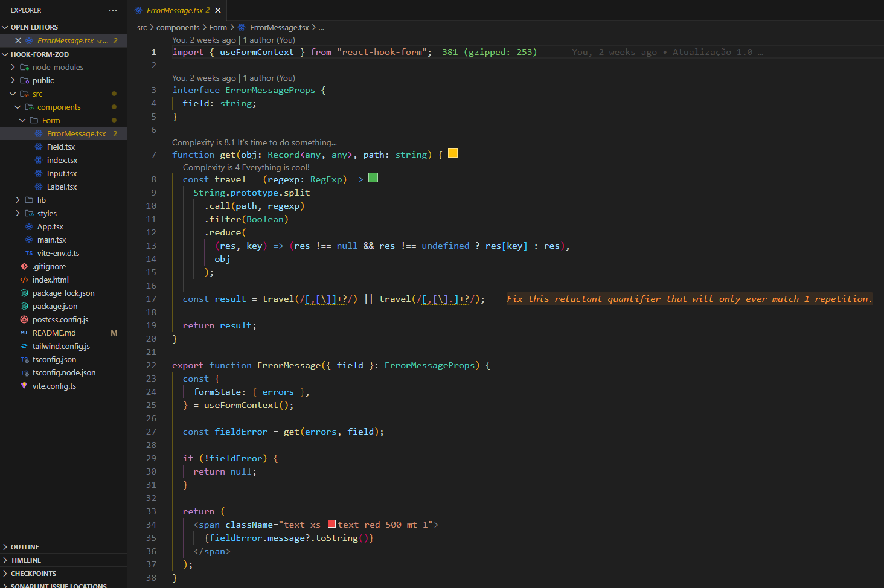884x588 pixels.
Task: Open the first git author CodeLens above the import
Action: [x=234, y=40]
